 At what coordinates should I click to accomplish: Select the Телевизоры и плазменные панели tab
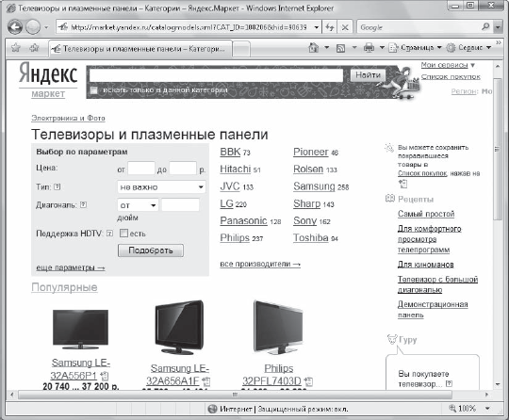coord(140,49)
